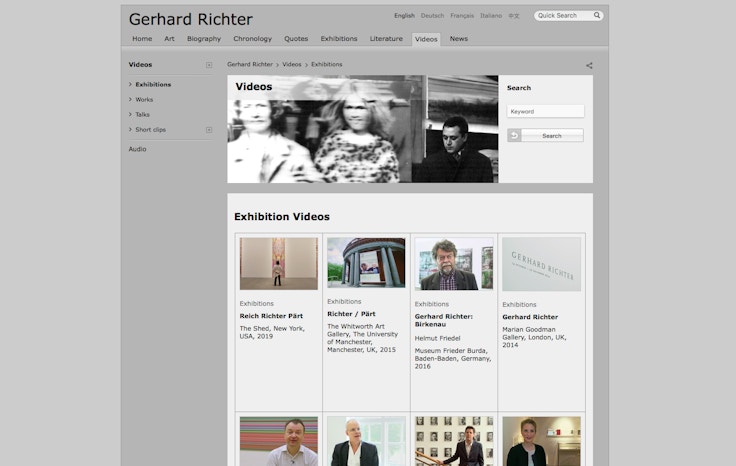Open the Gerhard Richter: Birkenau video thumbnail
Image resolution: width=736 pixels, height=466 pixels.
click(x=454, y=264)
